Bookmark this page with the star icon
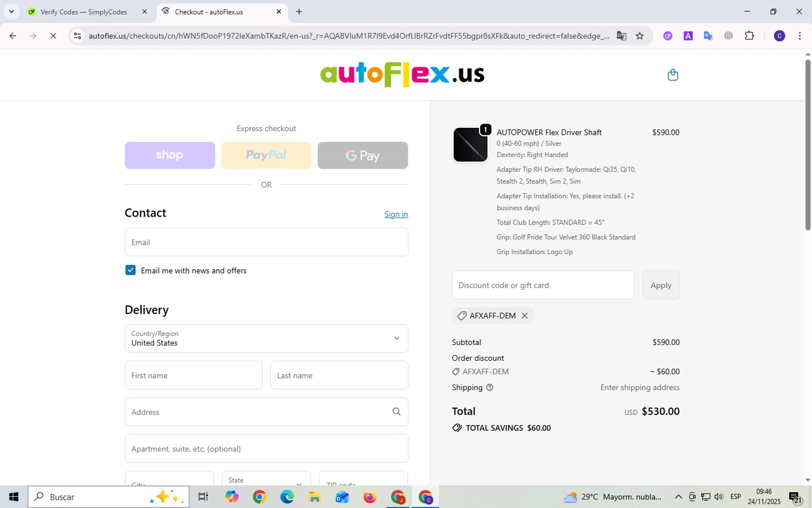 [x=640, y=36]
